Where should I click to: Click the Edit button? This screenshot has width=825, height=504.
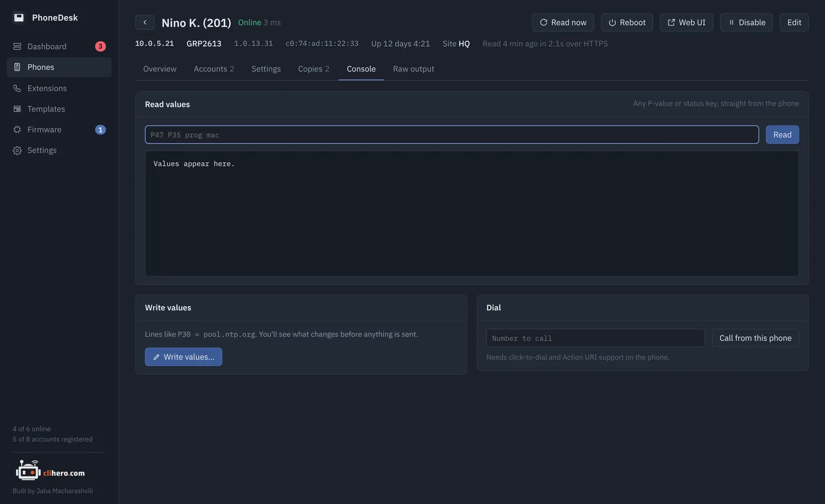click(794, 22)
